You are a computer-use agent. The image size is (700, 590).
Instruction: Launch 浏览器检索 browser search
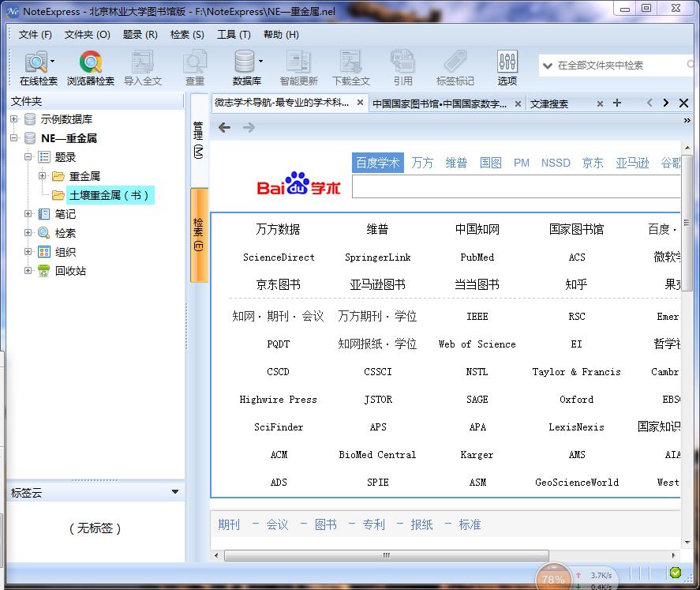click(x=91, y=67)
